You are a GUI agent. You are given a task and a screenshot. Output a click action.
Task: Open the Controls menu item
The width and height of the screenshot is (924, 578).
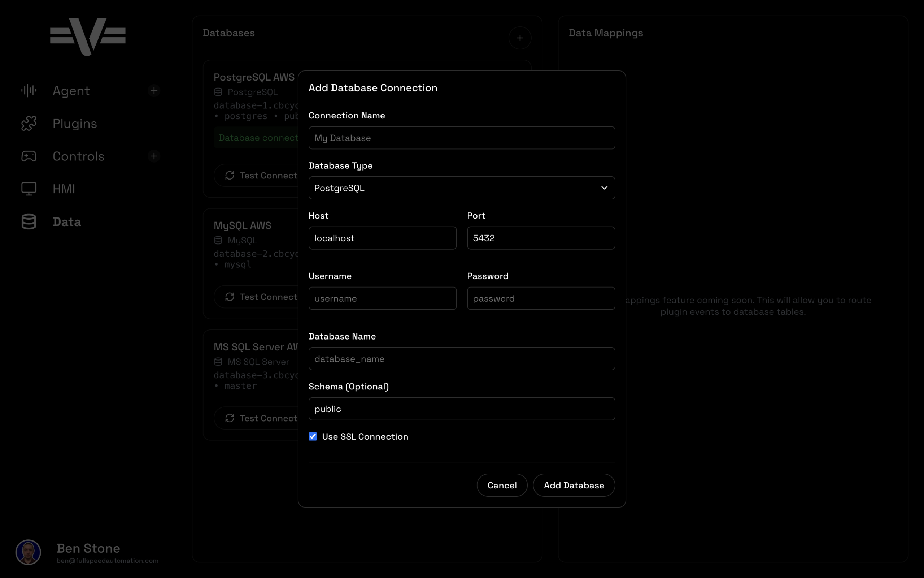click(78, 156)
